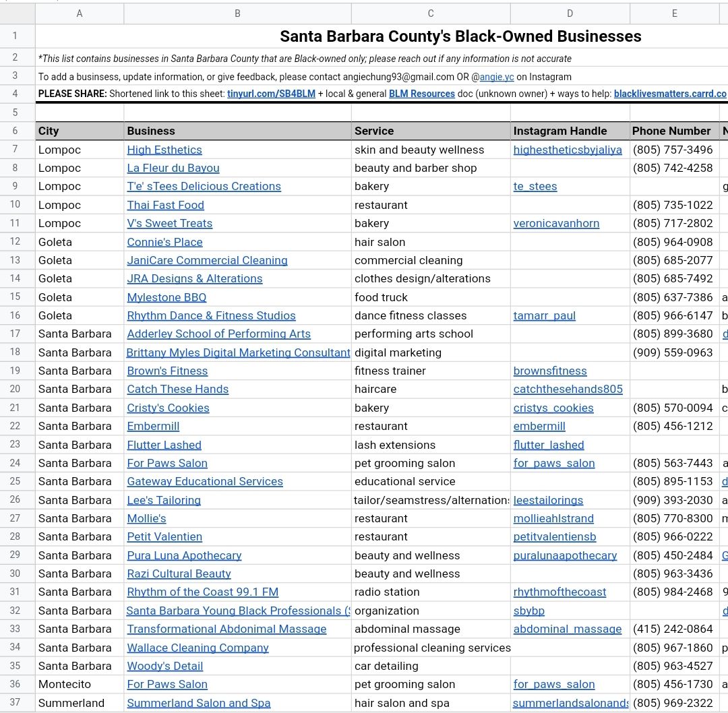Select column B header
This screenshot has height=713, width=728.
click(237, 13)
